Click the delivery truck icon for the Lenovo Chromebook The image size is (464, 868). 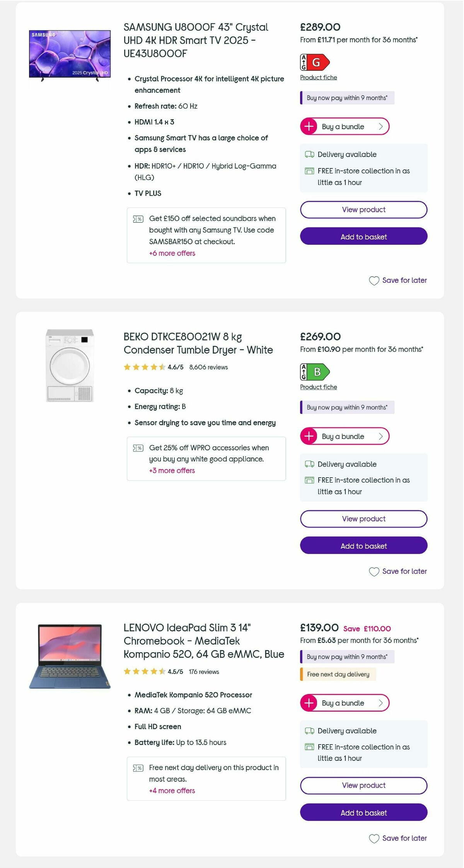click(x=309, y=731)
